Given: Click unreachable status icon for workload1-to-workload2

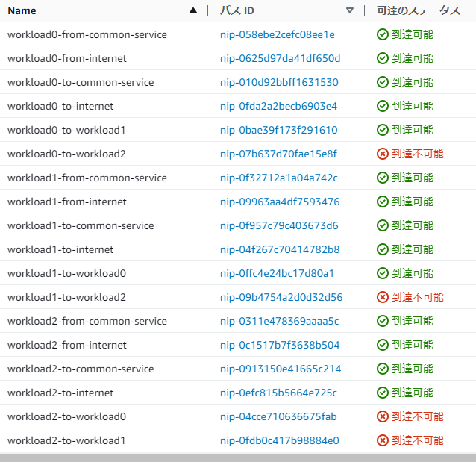Looking at the screenshot, I should pyautogui.click(x=383, y=297).
